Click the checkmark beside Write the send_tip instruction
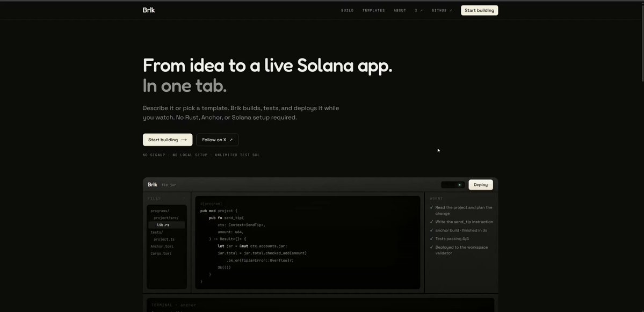The image size is (644, 312). pos(431,222)
